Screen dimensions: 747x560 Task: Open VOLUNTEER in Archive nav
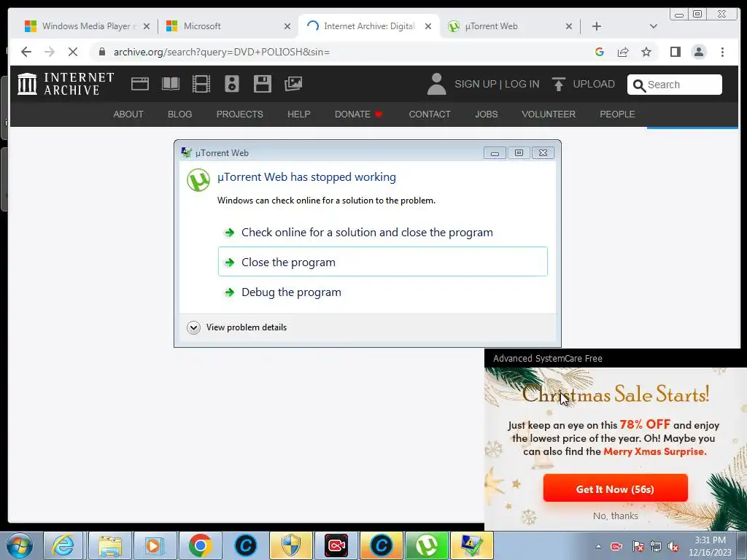[x=549, y=114]
